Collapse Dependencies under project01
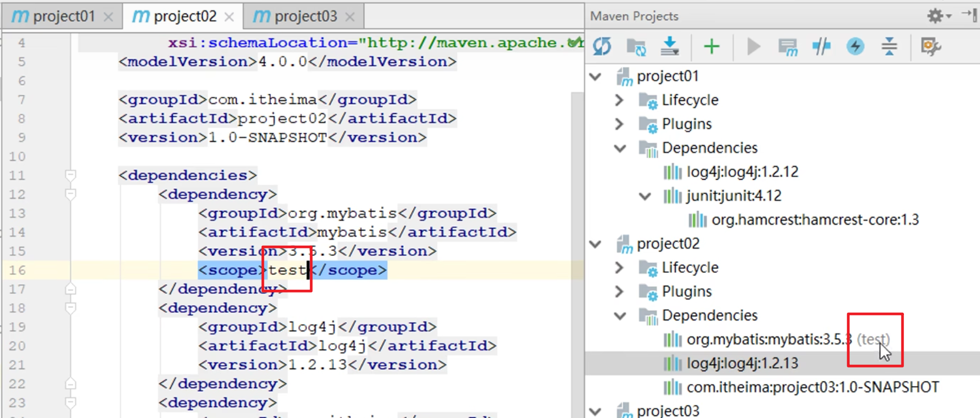This screenshot has height=418, width=980. [x=620, y=148]
